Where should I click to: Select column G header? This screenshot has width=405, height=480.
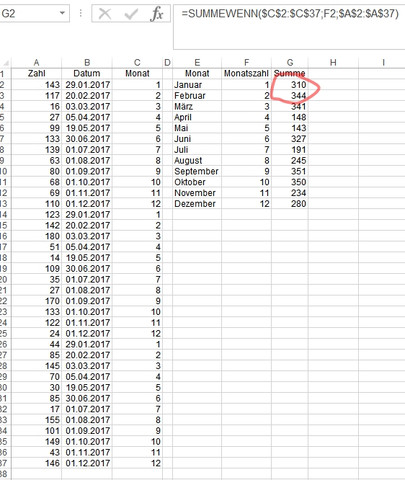pos(290,62)
